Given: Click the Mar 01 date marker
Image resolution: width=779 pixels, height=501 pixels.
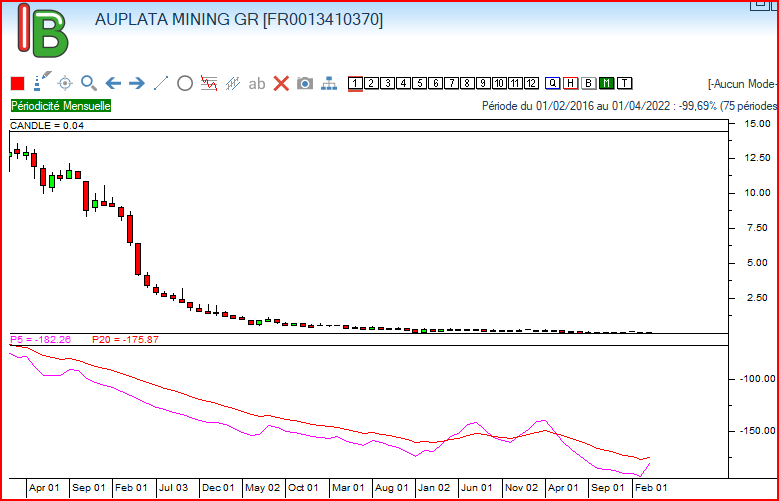Looking at the screenshot, I should tap(348, 488).
